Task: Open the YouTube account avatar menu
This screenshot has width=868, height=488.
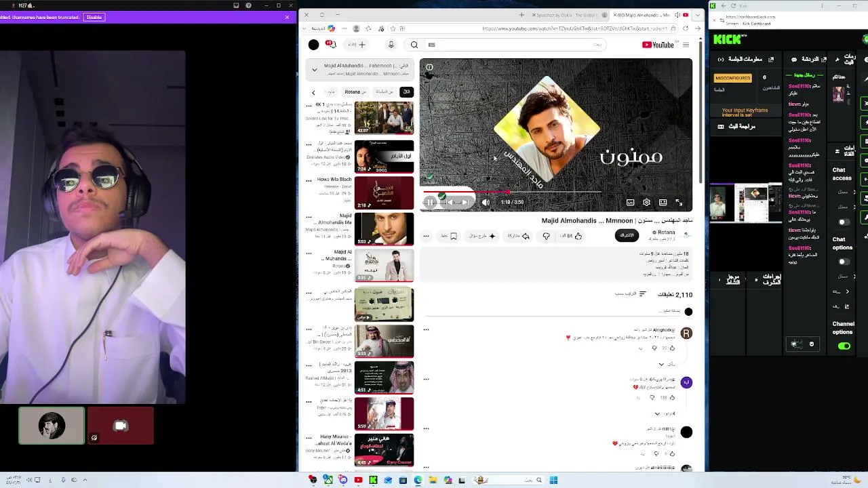Action: point(313,45)
